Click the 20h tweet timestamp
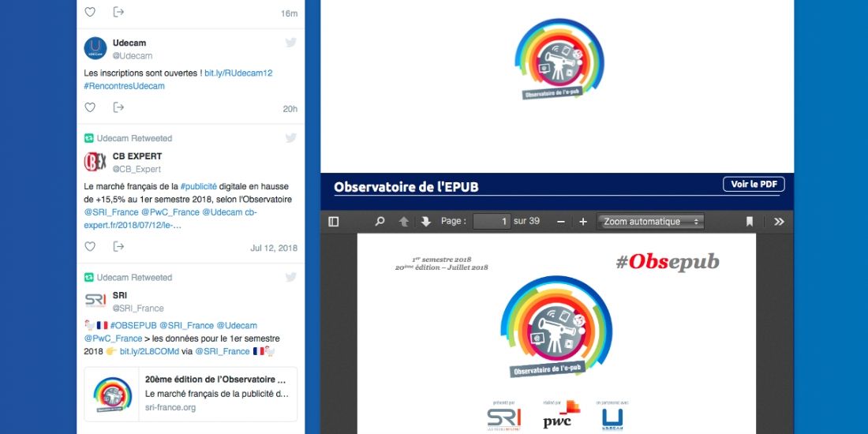Screen dimensions: 868x434 (290, 109)
